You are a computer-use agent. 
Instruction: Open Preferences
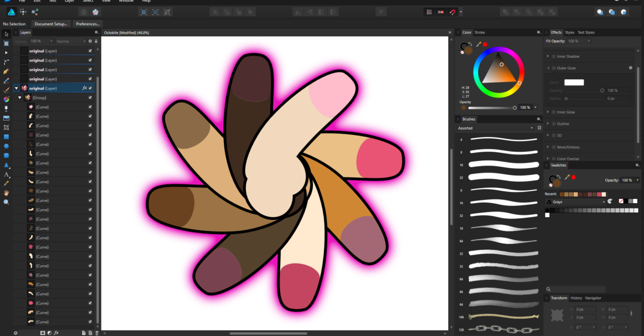87,24
